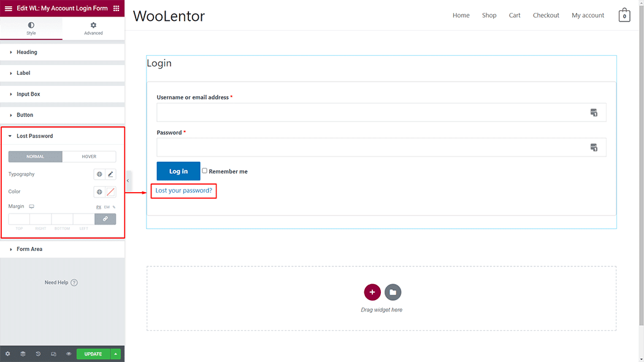Screen dimensions: 644x362
Task: Check the Remember me checkbox
Action: click(x=205, y=171)
